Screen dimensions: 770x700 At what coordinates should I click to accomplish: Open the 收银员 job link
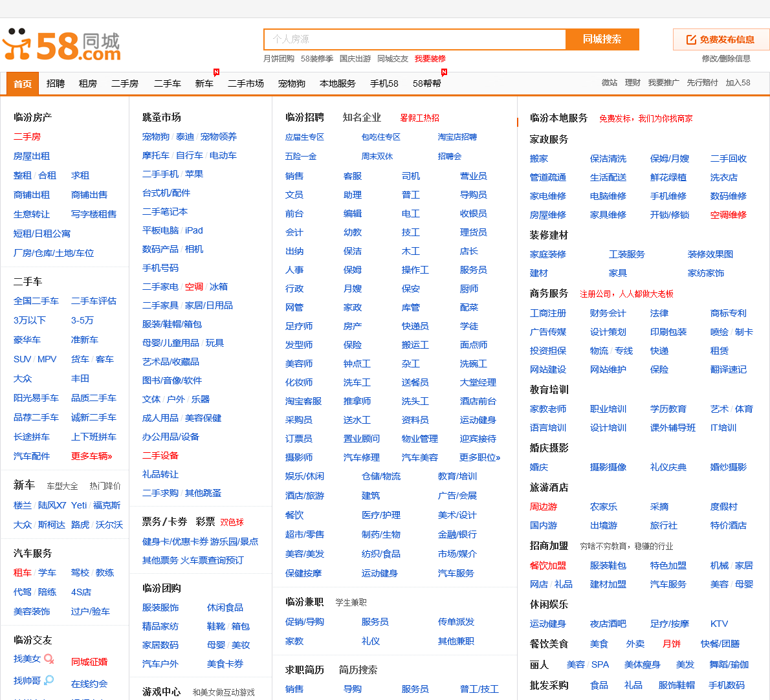pos(473,213)
